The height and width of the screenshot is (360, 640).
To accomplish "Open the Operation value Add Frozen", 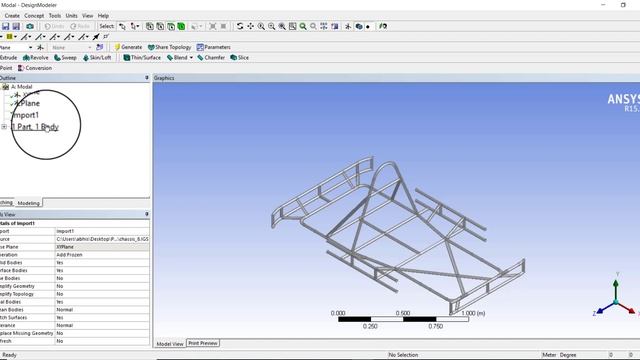I will (x=102, y=255).
